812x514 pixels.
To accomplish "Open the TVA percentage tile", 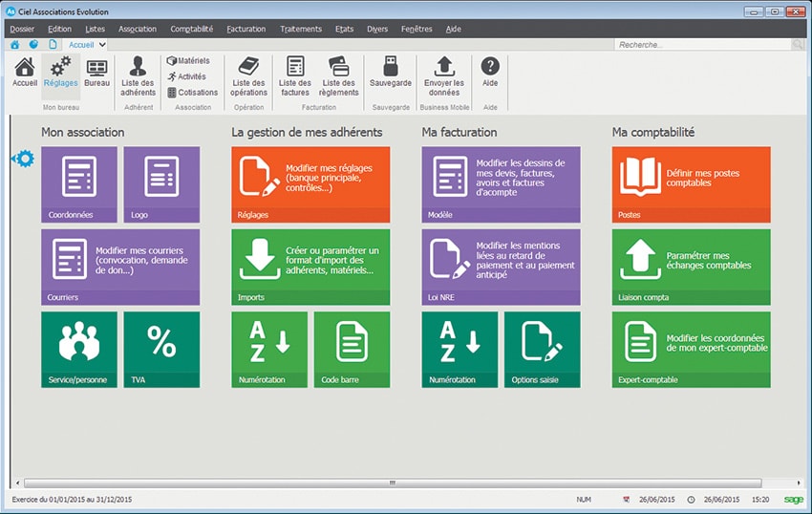I will [x=161, y=349].
